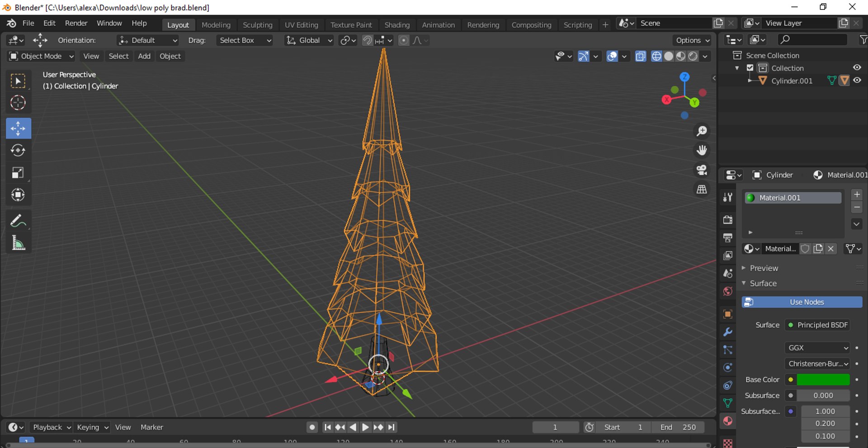Open the File menu
Image resolution: width=868 pixels, height=448 pixels.
pyautogui.click(x=28, y=23)
